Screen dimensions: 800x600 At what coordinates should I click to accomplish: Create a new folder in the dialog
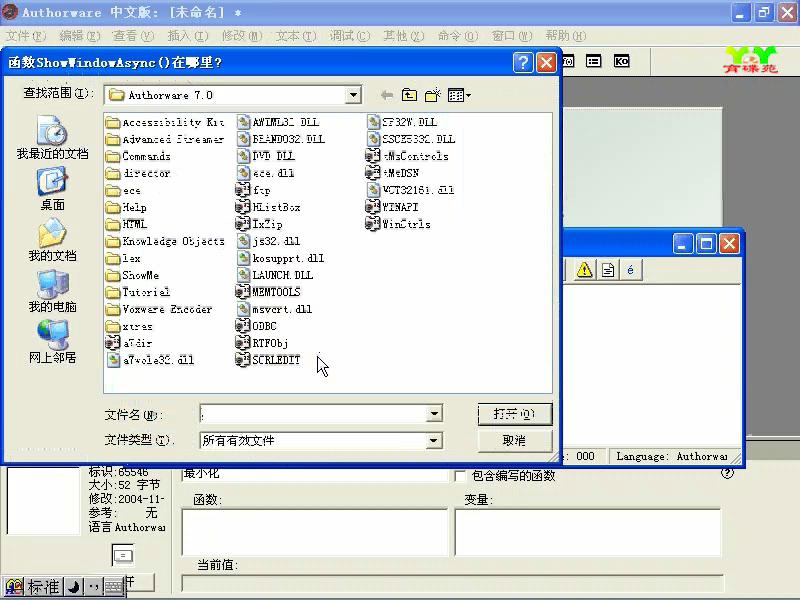pos(433,95)
